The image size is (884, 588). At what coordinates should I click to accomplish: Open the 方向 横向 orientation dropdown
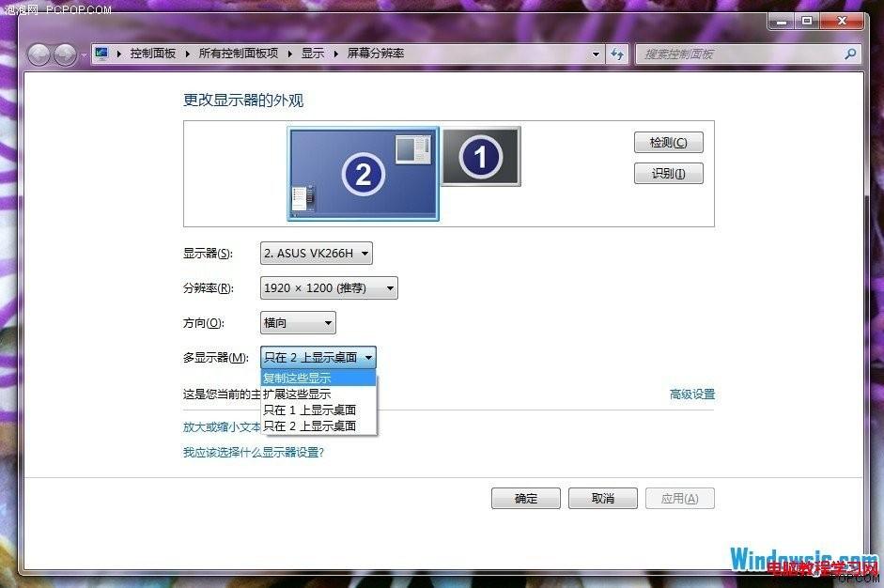(x=298, y=323)
